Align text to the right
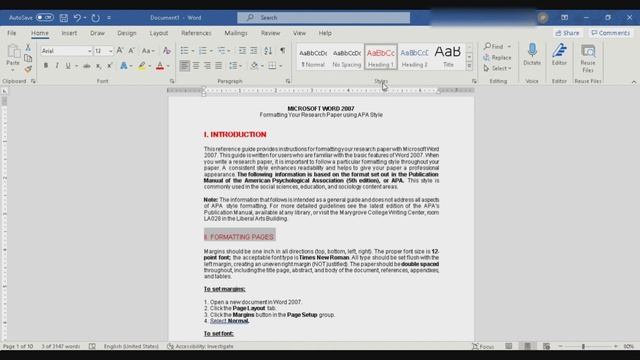The image size is (640, 360). click(207, 66)
